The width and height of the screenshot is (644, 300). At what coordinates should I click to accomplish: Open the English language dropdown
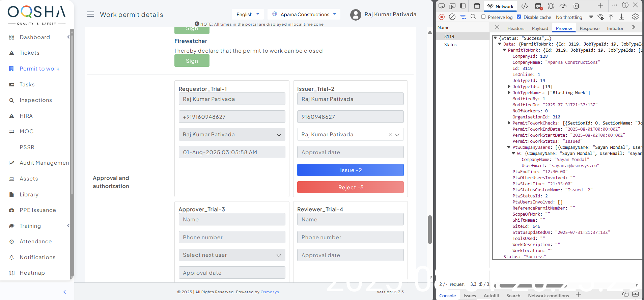click(248, 15)
